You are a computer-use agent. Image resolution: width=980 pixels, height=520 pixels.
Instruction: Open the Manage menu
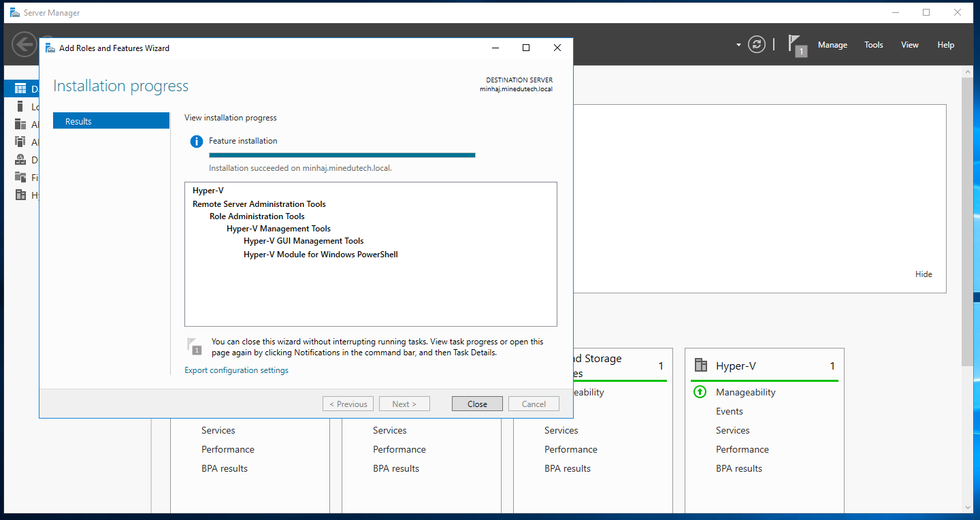[x=832, y=45]
